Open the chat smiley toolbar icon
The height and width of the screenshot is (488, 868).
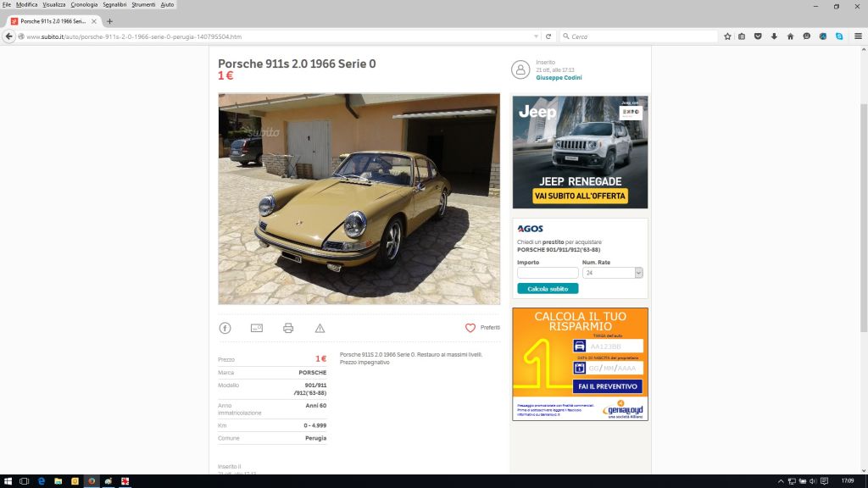pos(807,36)
